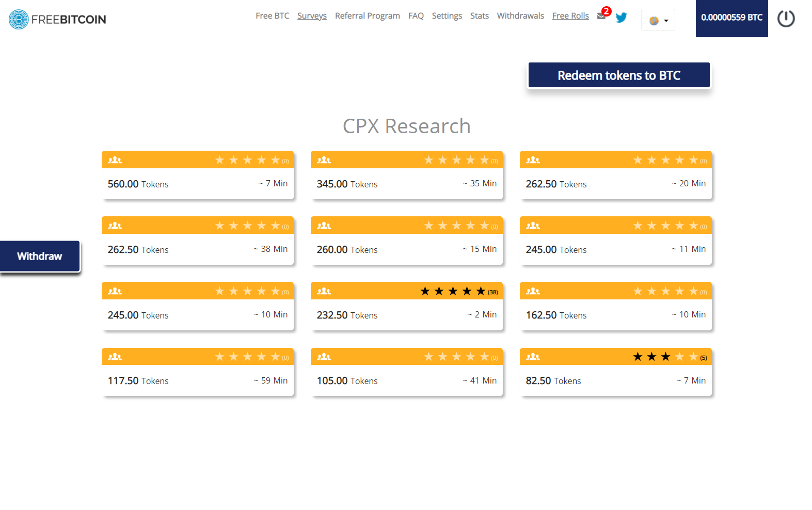Screen dimensions: 812x510
Task: Open the 260.00 Tokens survey
Action: [x=407, y=241]
